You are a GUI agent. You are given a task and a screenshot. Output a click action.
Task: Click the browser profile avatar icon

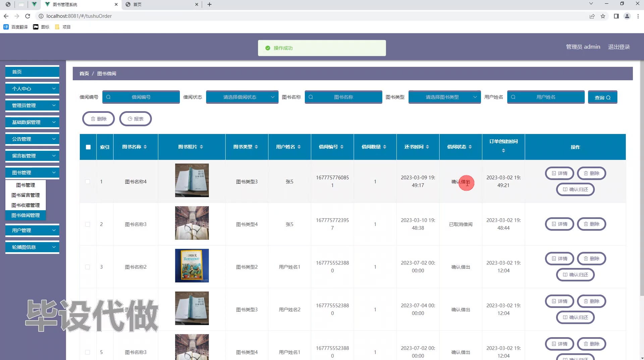point(627,16)
